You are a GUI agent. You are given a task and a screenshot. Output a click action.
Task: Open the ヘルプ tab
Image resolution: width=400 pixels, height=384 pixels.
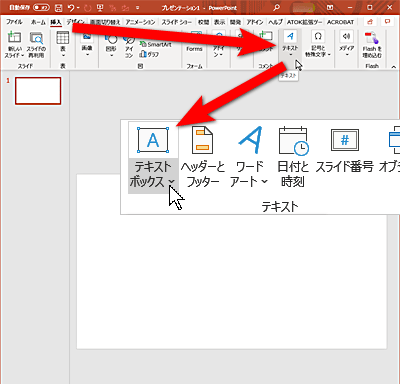point(275,22)
